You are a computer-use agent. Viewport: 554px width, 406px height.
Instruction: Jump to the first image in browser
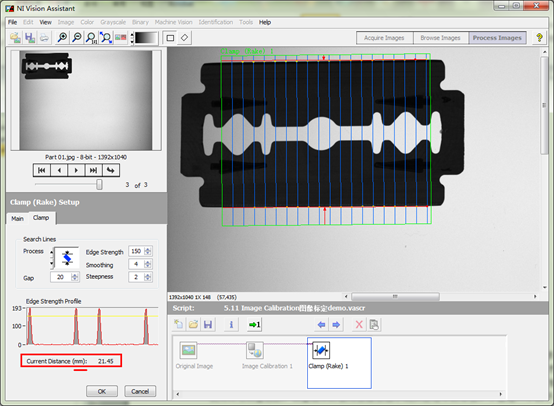coord(42,170)
